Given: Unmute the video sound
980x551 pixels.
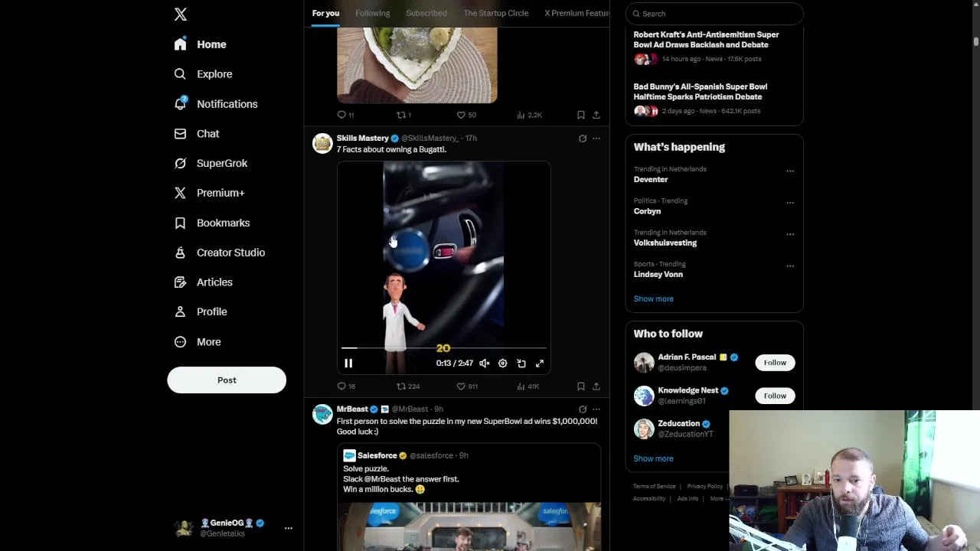Looking at the screenshot, I should (485, 364).
